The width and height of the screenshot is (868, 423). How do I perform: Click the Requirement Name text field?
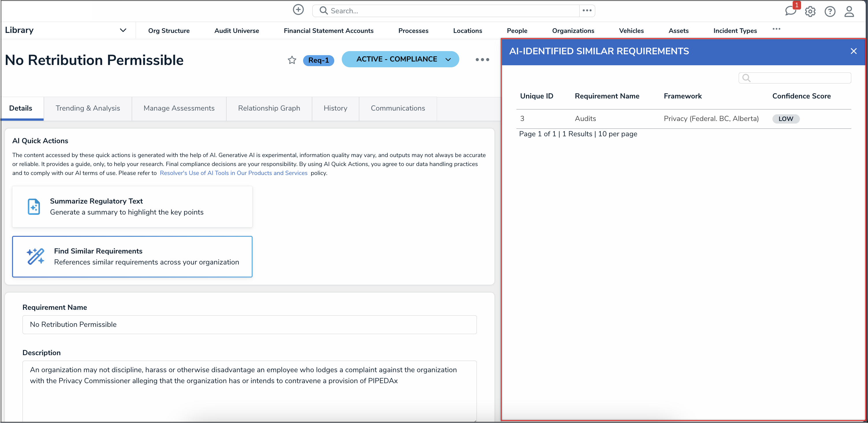click(x=249, y=324)
